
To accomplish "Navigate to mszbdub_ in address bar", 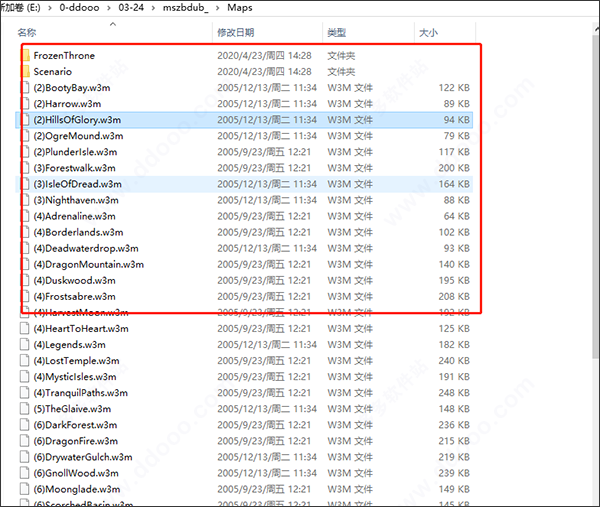I will click(x=186, y=8).
